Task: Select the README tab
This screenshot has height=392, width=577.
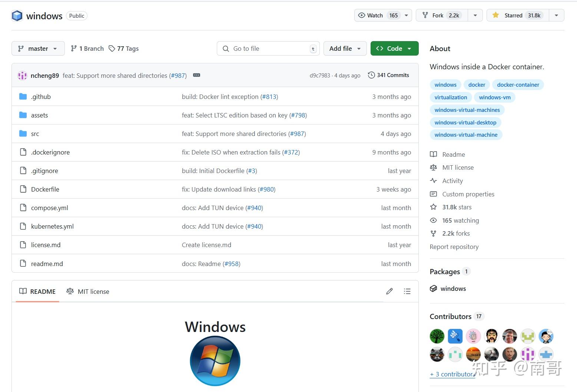Action: 37,292
